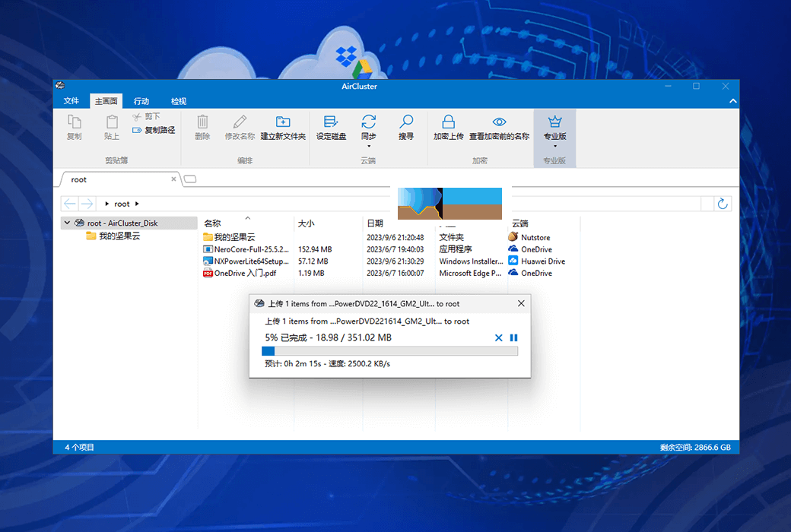Navigate forward with the right arrow

[87, 204]
